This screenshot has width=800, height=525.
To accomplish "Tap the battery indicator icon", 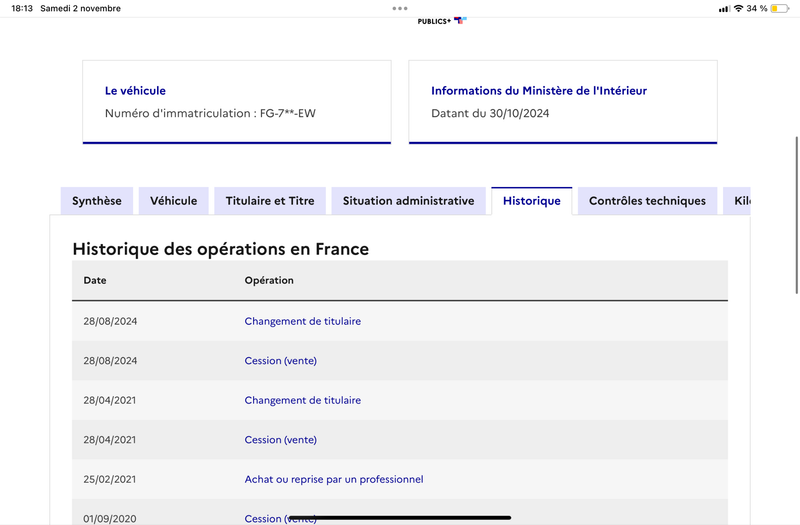I will (780, 8).
